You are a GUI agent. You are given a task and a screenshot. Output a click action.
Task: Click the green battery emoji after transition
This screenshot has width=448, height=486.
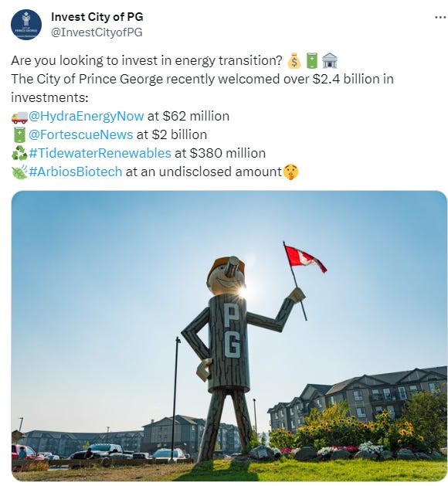point(312,60)
